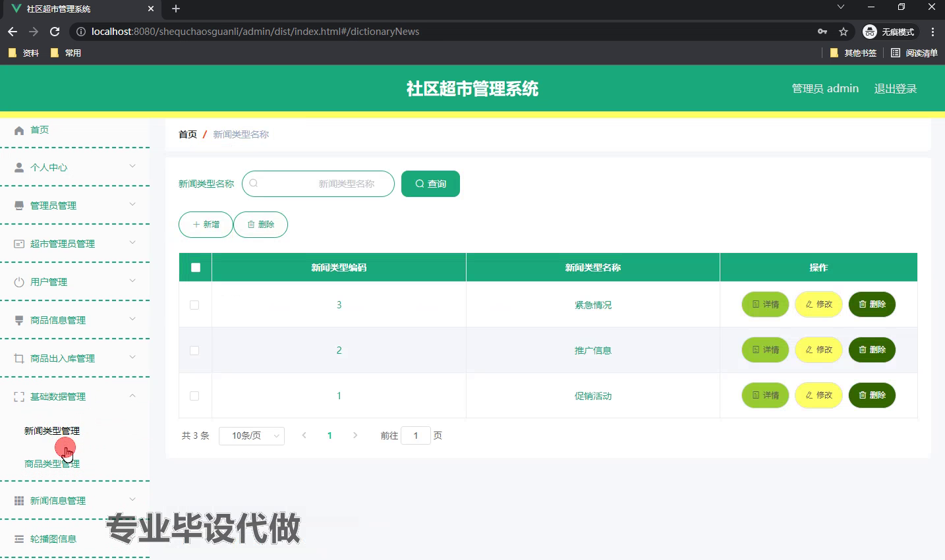Open 轮播图信息 in the sidebar
The image size is (945, 560).
pyautogui.click(x=53, y=539)
